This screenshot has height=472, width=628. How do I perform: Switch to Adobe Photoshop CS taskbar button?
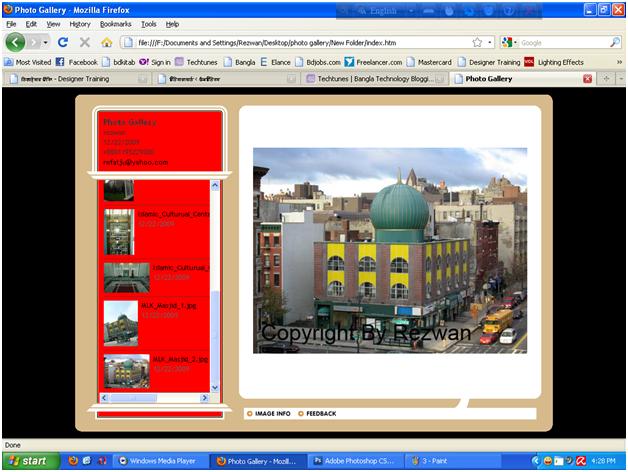(x=355, y=461)
